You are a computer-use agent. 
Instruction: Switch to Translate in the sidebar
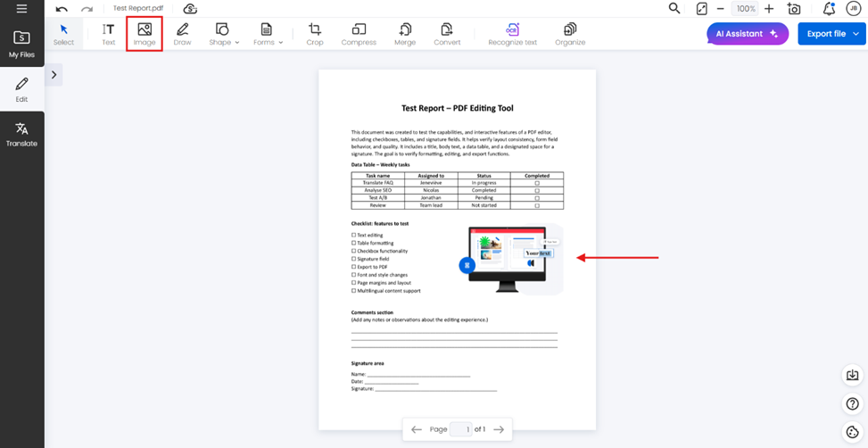pos(21,135)
